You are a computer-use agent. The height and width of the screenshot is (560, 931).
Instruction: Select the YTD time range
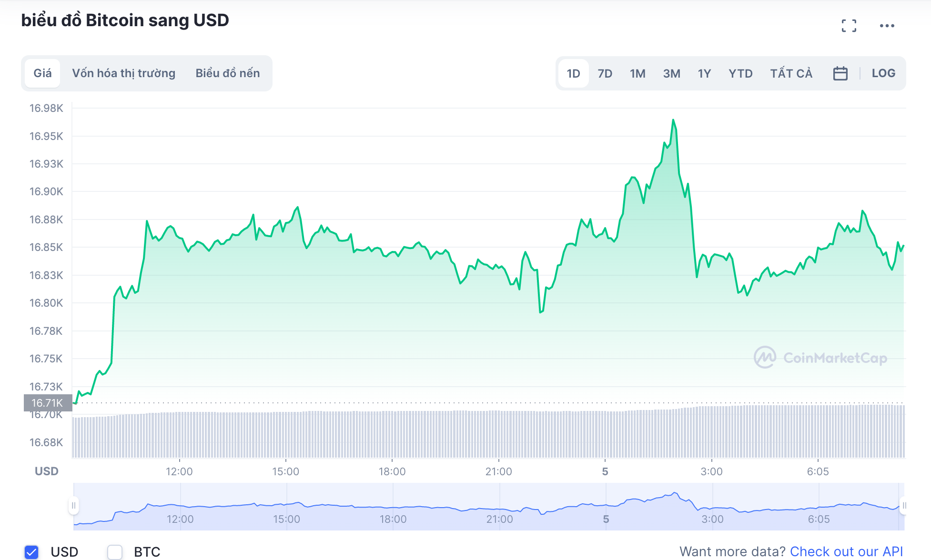[740, 73]
